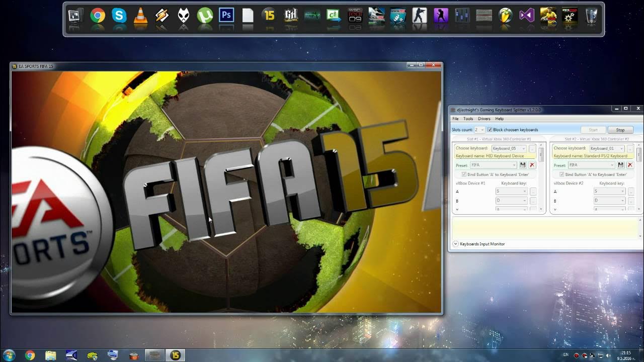Click Slot #2 keyboard detect '...' button
The width and height of the screenshot is (644, 362).
click(630, 149)
